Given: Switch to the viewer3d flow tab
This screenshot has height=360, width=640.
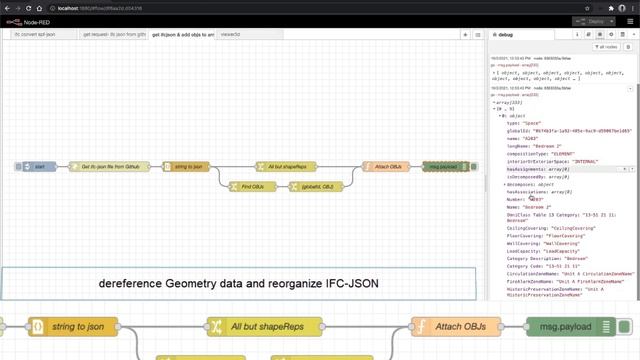Looking at the screenshot, I should pos(250,35).
